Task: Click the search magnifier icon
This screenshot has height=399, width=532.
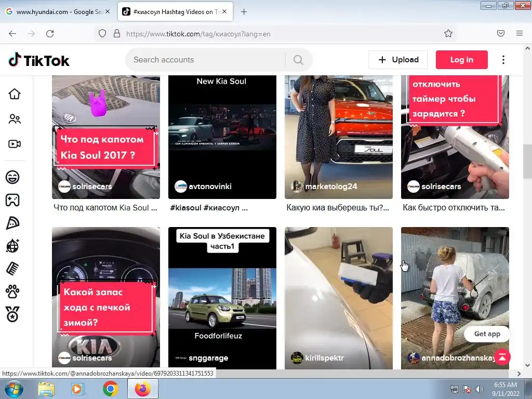Action: click(298, 60)
